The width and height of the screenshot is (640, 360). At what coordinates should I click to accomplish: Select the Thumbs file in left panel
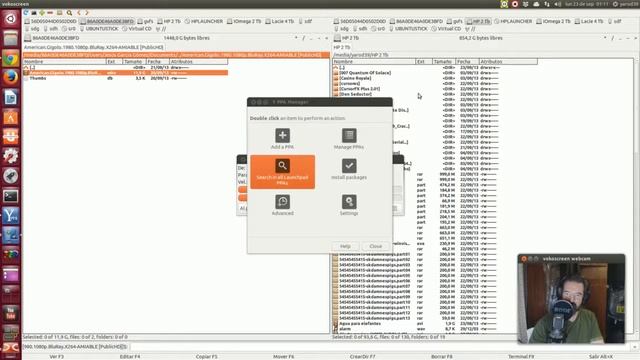125,78
